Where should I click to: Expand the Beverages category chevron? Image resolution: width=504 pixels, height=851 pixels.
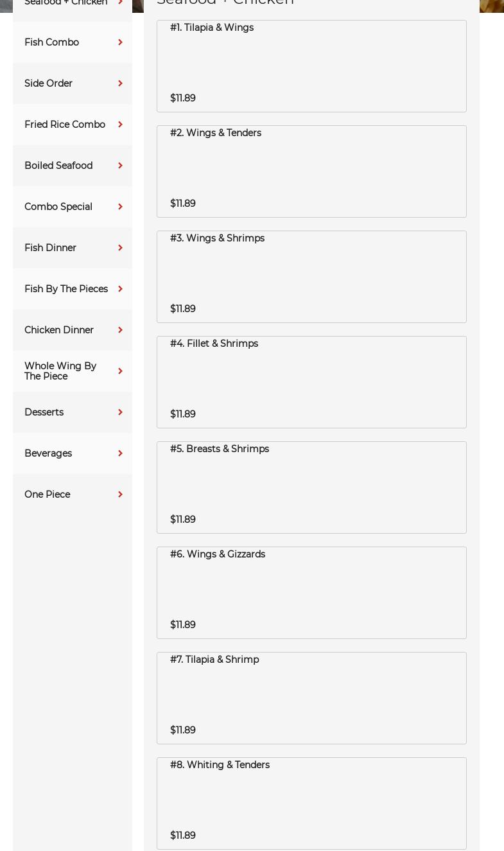tap(120, 453)
